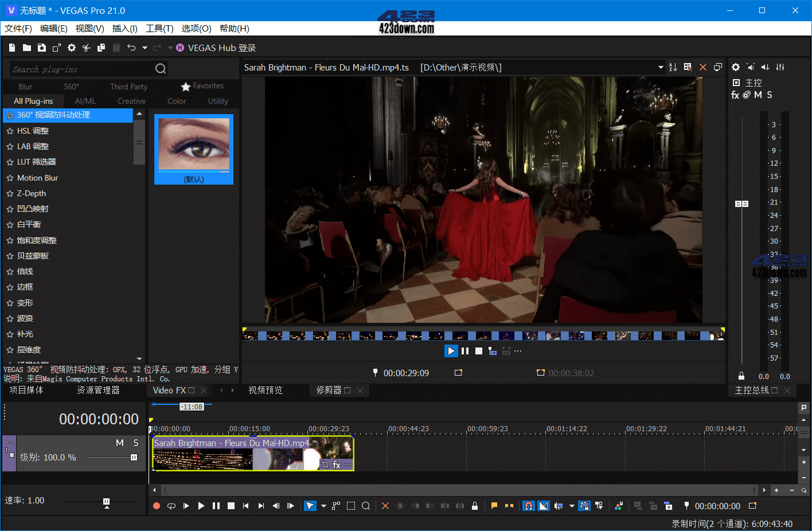Toggle Loop Playback in the transport bar
Screen dimensions: 812x531
(x=171, y=506)
